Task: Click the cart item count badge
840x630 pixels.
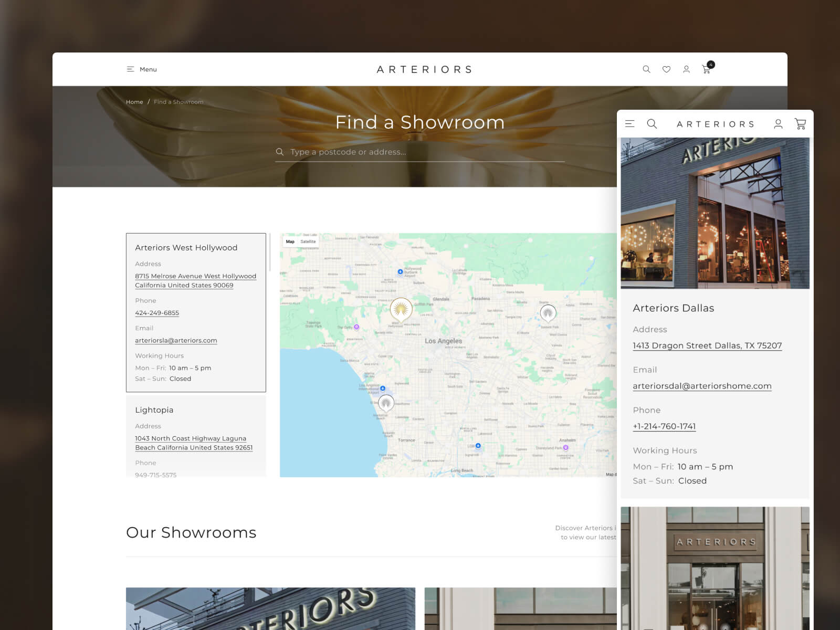Action: tap(711, 65)
